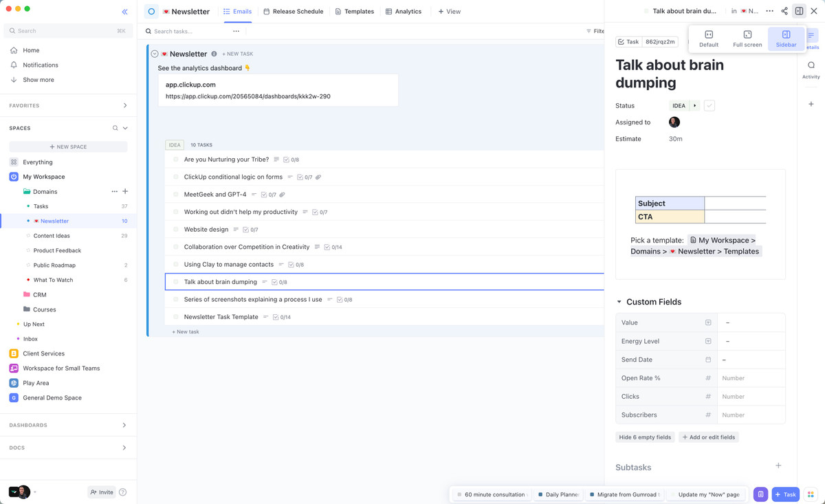Viewport: 825px width, 504px height.
Task: Select Full screen layout option
Action: click(x=747, y=39)
